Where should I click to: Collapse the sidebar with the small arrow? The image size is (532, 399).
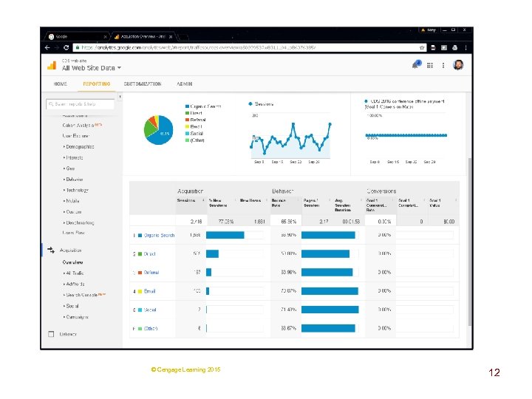120,97
